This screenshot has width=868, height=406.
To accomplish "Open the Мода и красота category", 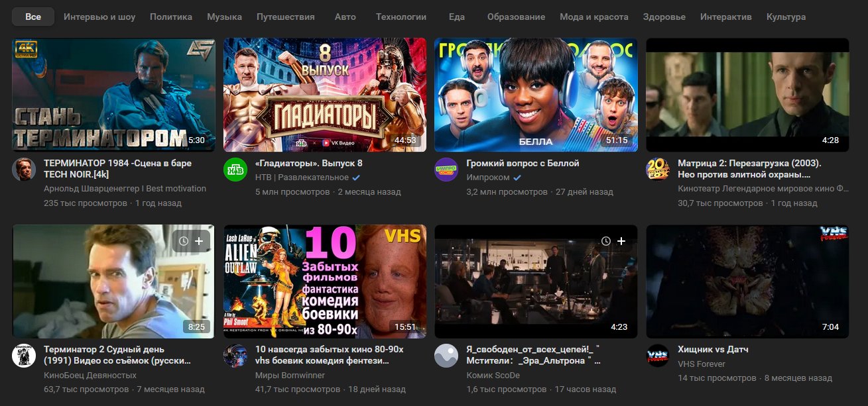I will (x=594, y=17).
